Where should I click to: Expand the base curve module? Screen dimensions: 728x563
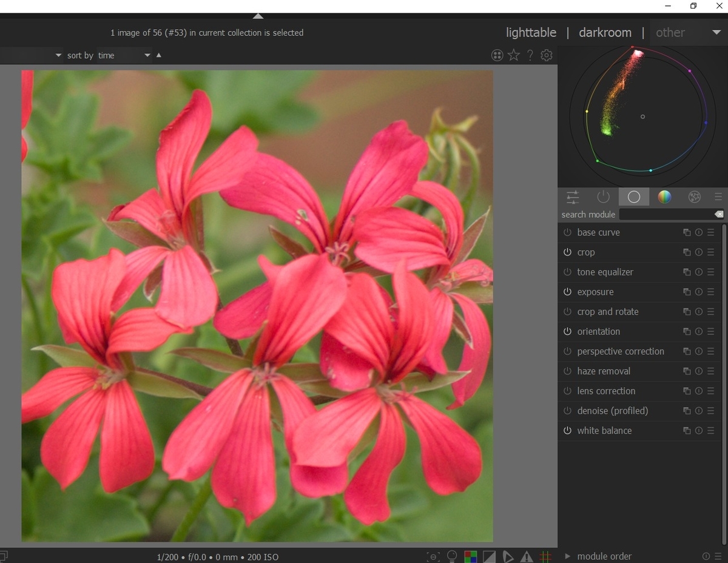pos(598,232)
